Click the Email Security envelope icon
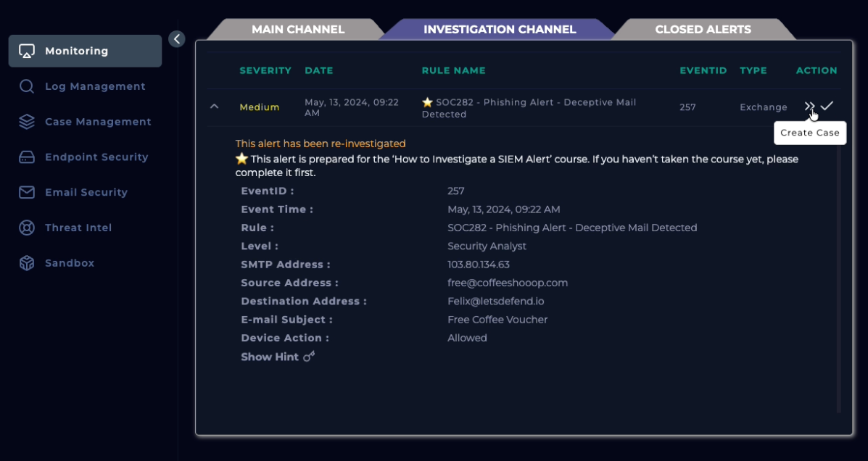868x461 pixels. 27,193
